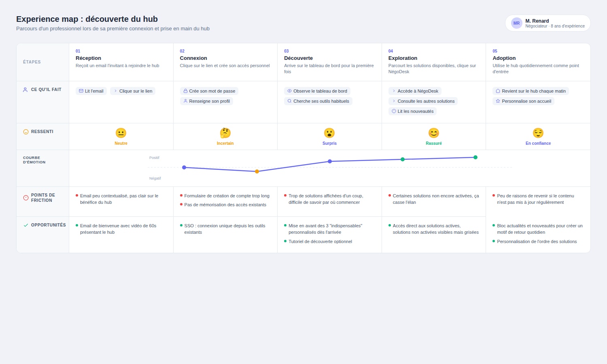Viewport: 607px width, 364px height.
Task: Click friction 'Formulaire de création de compte trop long'
Action: 227,196
